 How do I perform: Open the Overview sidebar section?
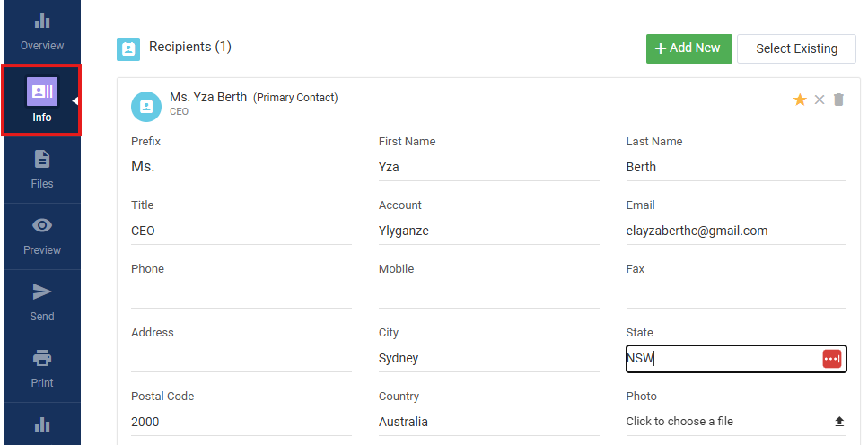coord(42,32)
